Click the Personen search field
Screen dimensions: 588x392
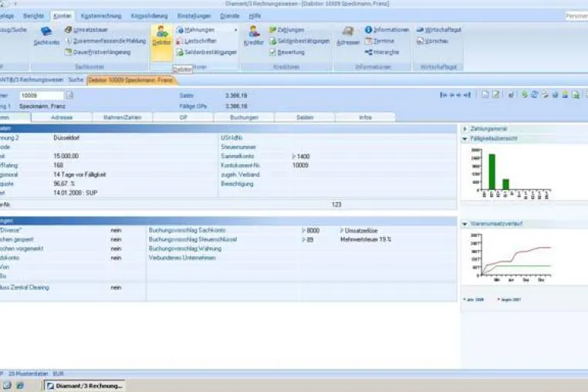click(576, 16)
